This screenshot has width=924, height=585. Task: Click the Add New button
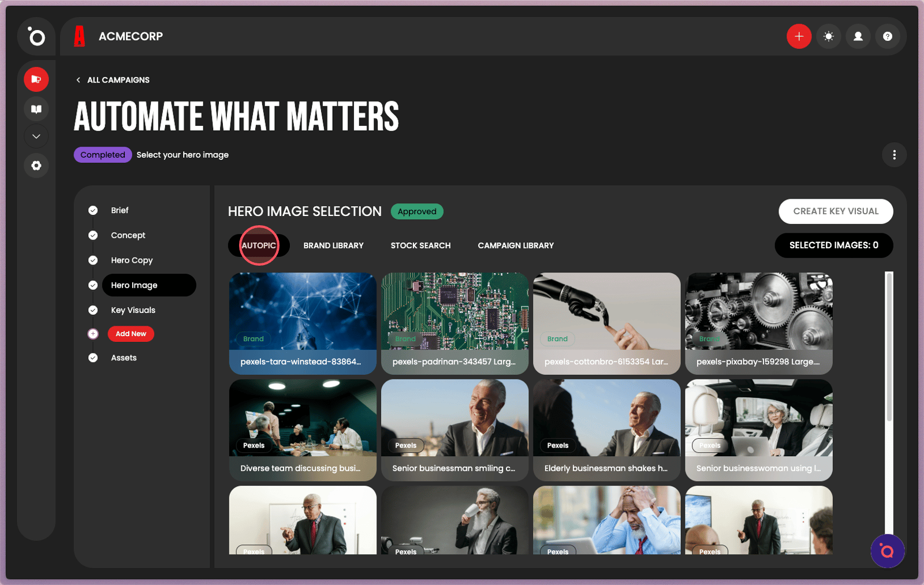131,334
